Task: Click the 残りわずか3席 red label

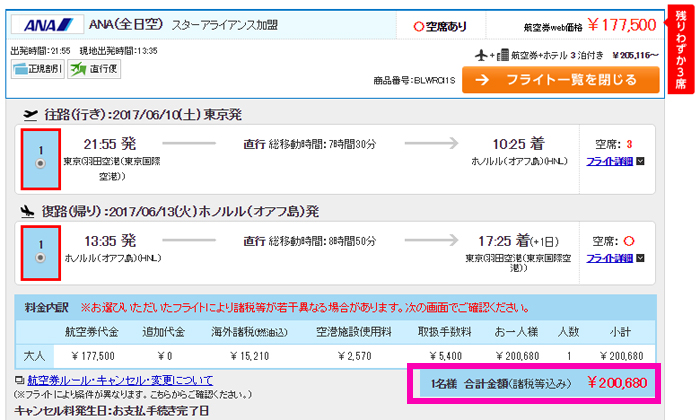Action: click(x=681, y=50)
